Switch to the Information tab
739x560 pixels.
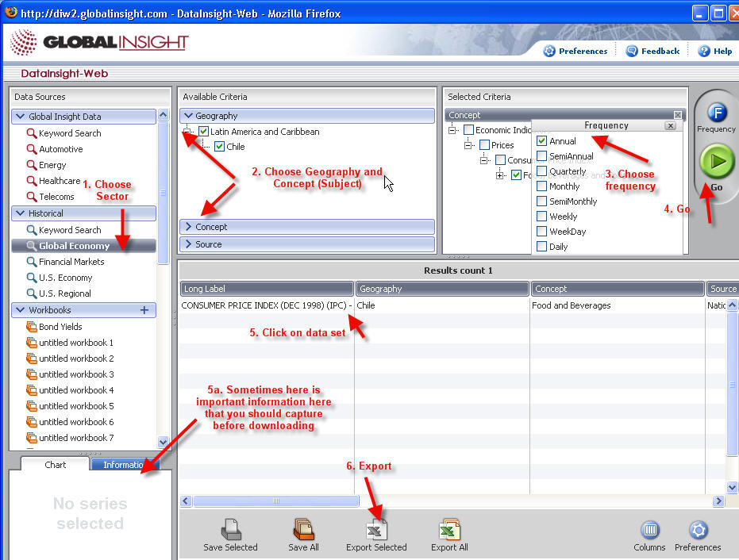click(x=125, y=465)
